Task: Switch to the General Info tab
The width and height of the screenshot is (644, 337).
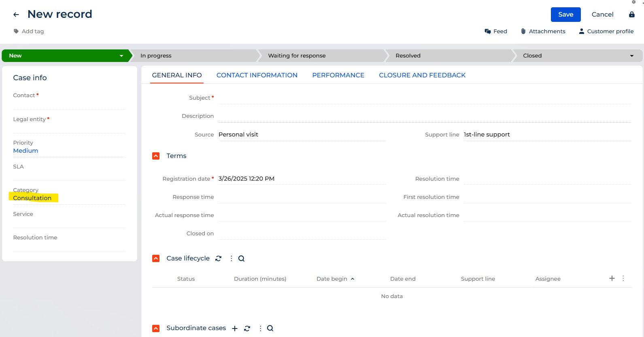Action: [177, 75]
